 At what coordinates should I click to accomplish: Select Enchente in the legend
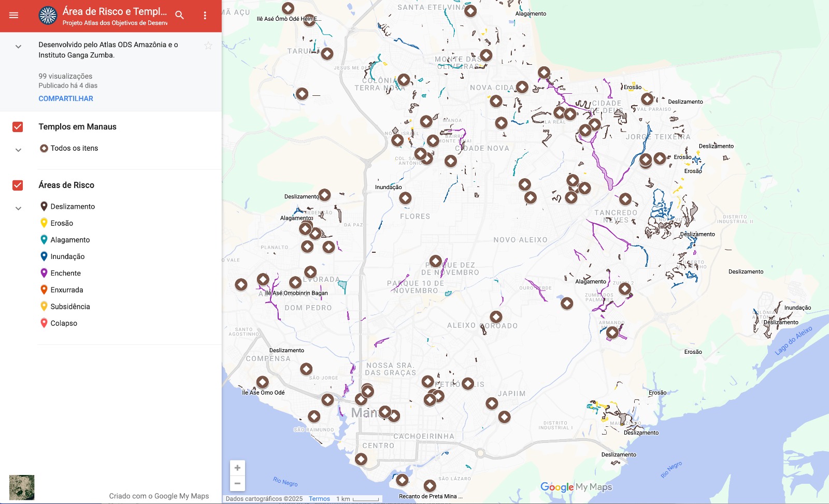click(x=65, y=273)
